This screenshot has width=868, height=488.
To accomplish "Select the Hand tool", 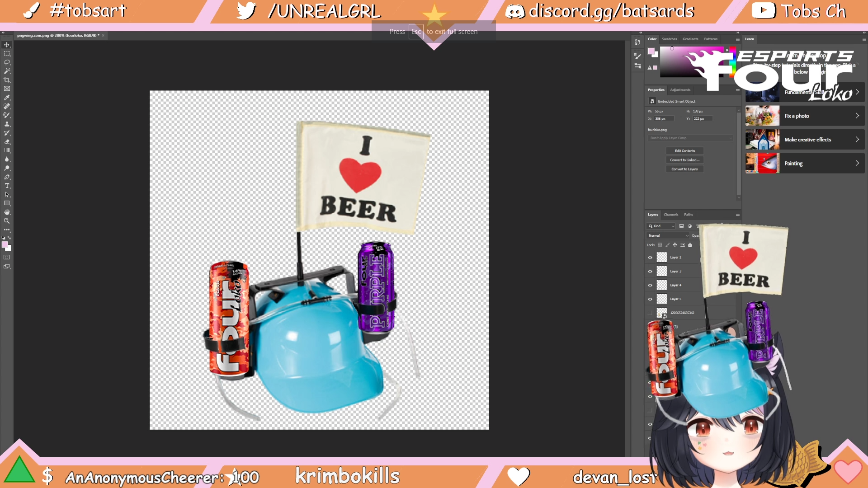I will pyautogui.click(x=7, y=212).
